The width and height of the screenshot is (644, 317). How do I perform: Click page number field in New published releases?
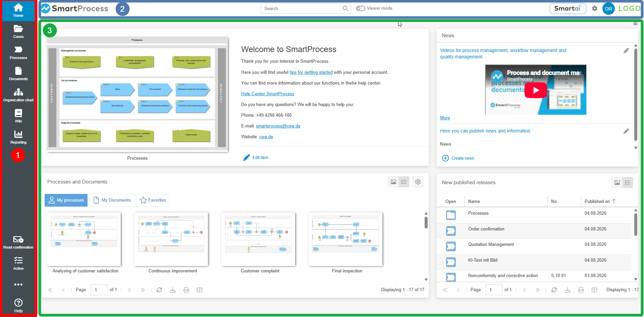494,290
